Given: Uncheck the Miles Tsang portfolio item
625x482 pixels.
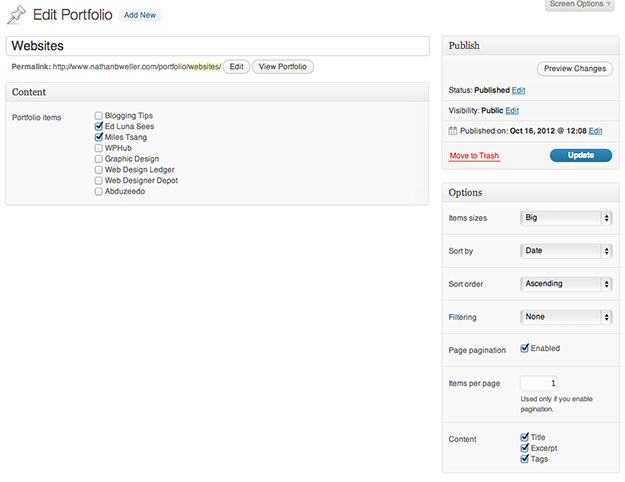Looking at the screenshot, I should tap(98, 138).
